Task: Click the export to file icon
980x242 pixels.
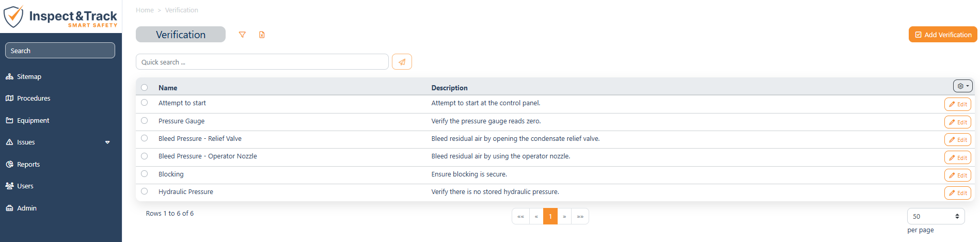Action: pyautogui.click(x=262, y=35)
